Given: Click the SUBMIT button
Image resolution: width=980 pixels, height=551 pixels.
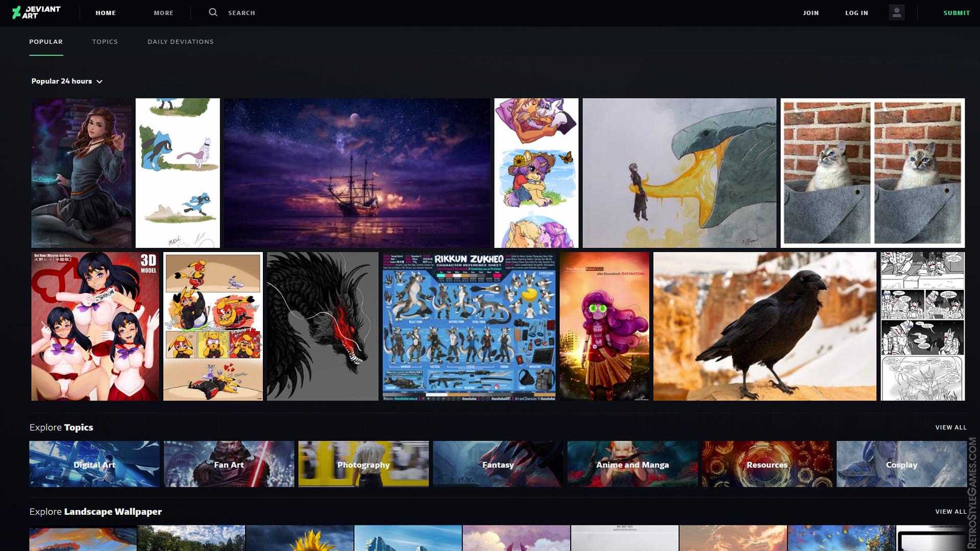Looking at the screenshot, I should pyautogui.click(x=957, y=13).
